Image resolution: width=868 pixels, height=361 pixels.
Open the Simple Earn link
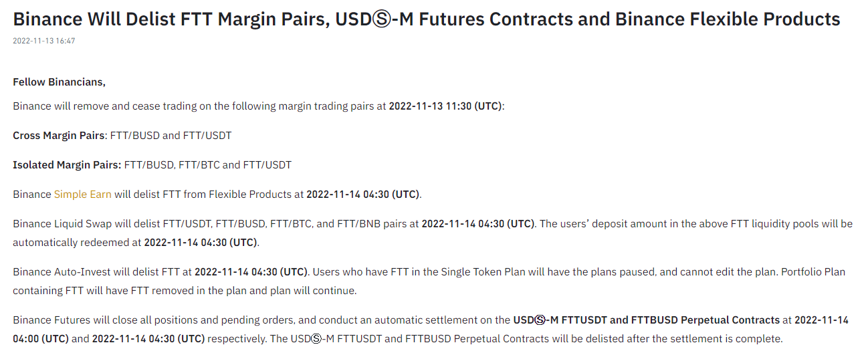click(x=82, y=195)
